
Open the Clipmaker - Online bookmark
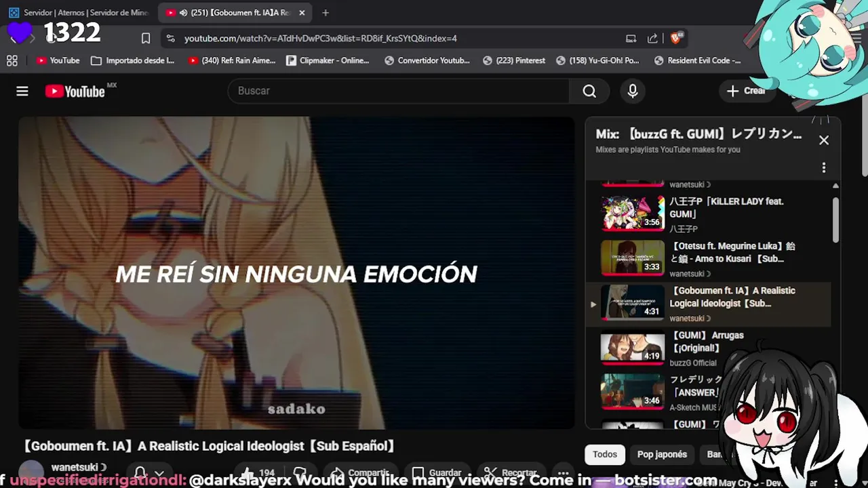(328, 60)
